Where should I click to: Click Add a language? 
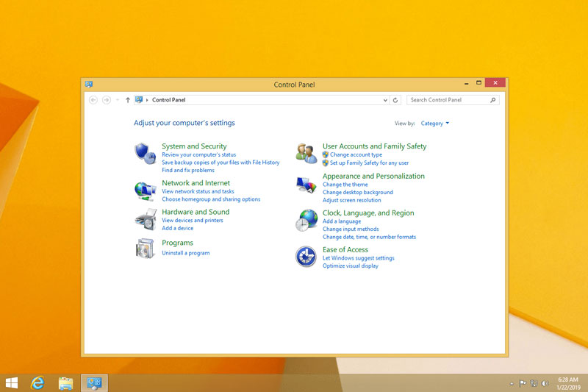342,221
